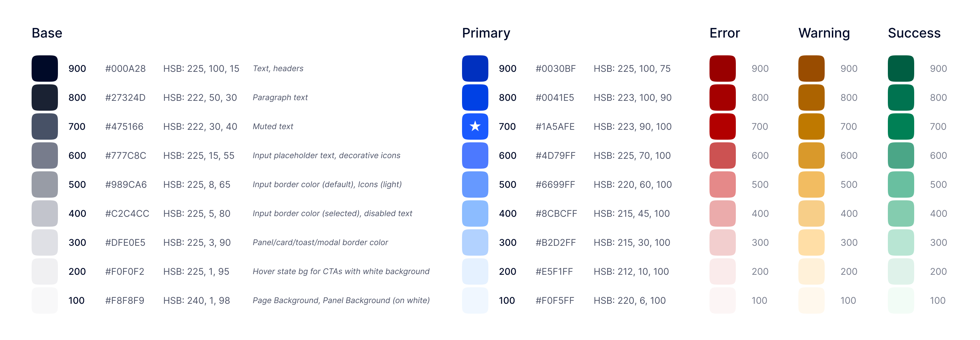This screenshot has width=980, height=340.
Task: Choose the Warning 700 amber swatch
Action: (812, 127)
